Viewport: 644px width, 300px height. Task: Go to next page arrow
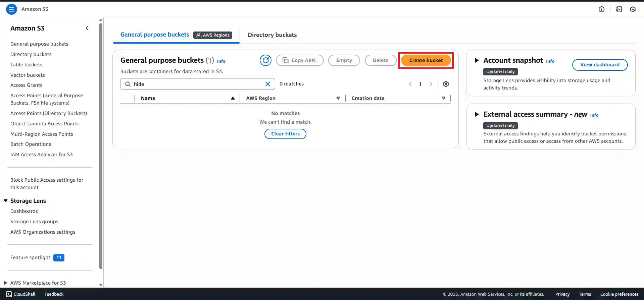click(x=431, y=84)
